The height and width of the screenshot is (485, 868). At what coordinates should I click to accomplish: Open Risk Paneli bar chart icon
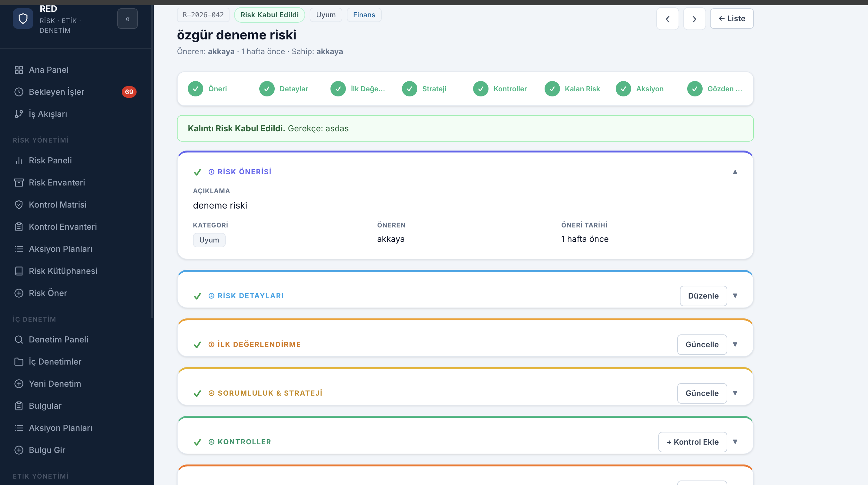point(19,160)
